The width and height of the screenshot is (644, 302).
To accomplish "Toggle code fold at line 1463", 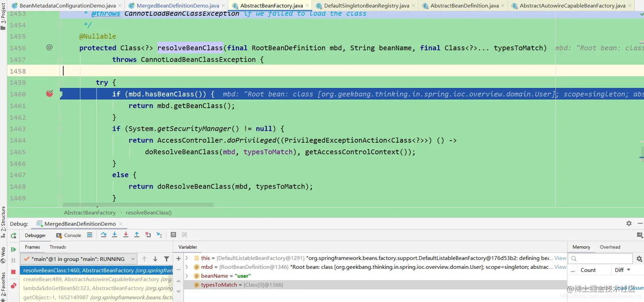I will click(60, 128).
